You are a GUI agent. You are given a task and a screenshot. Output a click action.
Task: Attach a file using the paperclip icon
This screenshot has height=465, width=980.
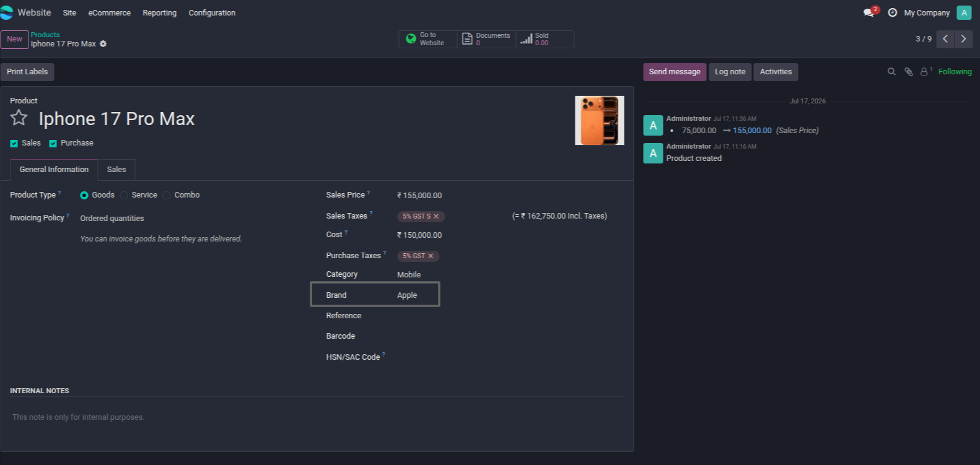click(908, 72)
